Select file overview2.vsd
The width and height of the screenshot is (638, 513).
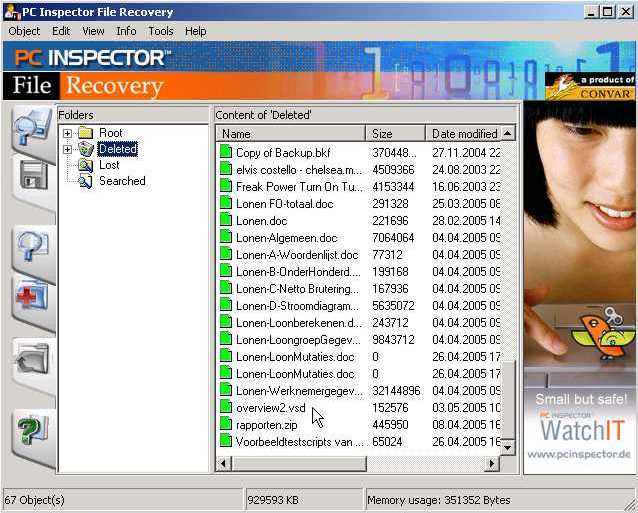pyautogui.click(x=271, y=408)
